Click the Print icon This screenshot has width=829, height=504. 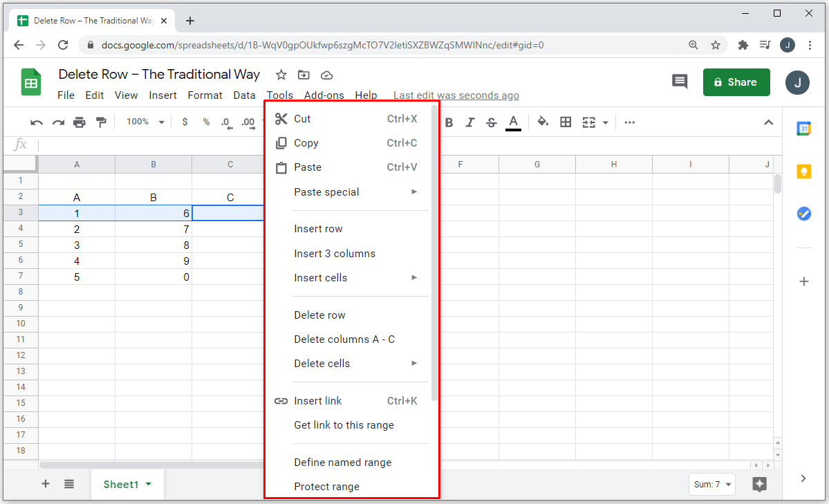[80, 122]
